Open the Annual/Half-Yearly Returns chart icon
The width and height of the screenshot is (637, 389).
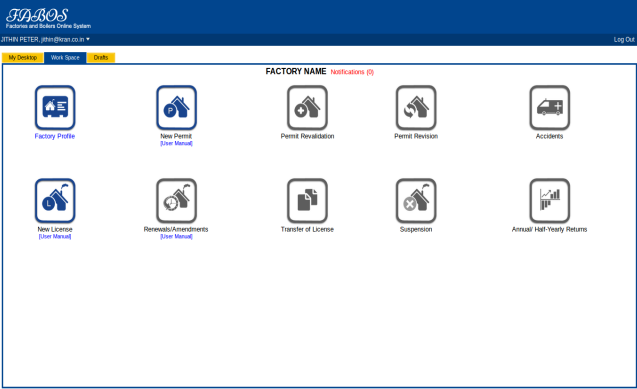pyautogui.click(x=549, y=201)
